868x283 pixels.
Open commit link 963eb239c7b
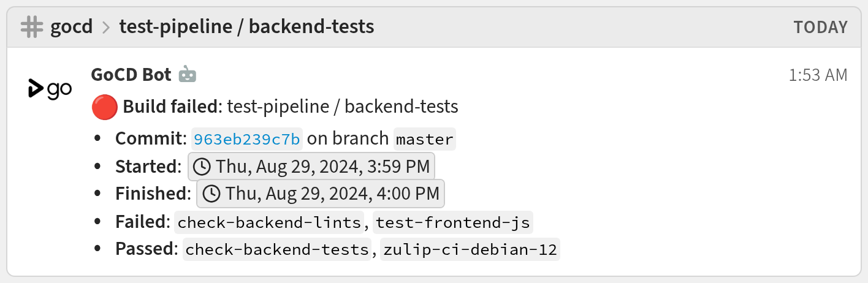click(247, 139)
